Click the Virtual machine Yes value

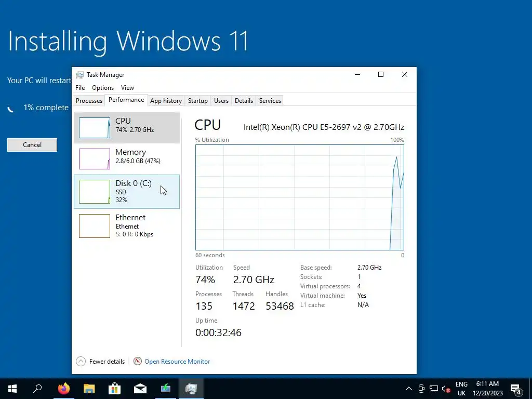[x=362, y=296]
